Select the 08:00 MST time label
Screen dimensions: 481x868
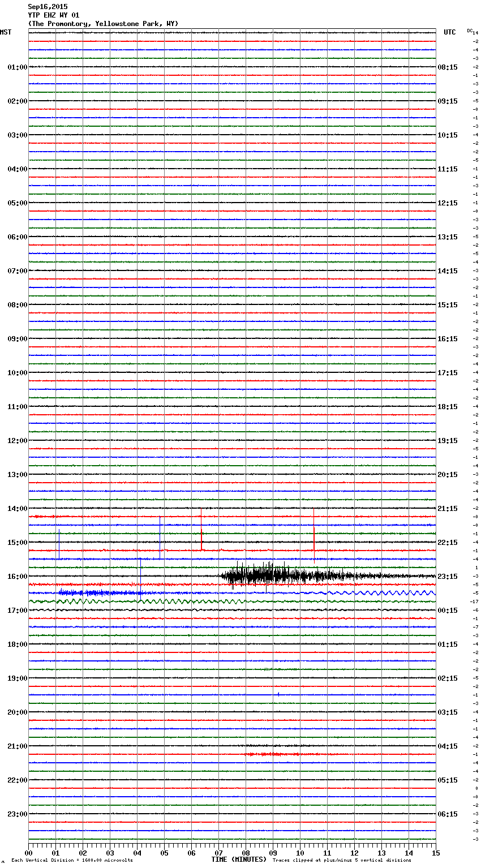[x=17, y=305]
